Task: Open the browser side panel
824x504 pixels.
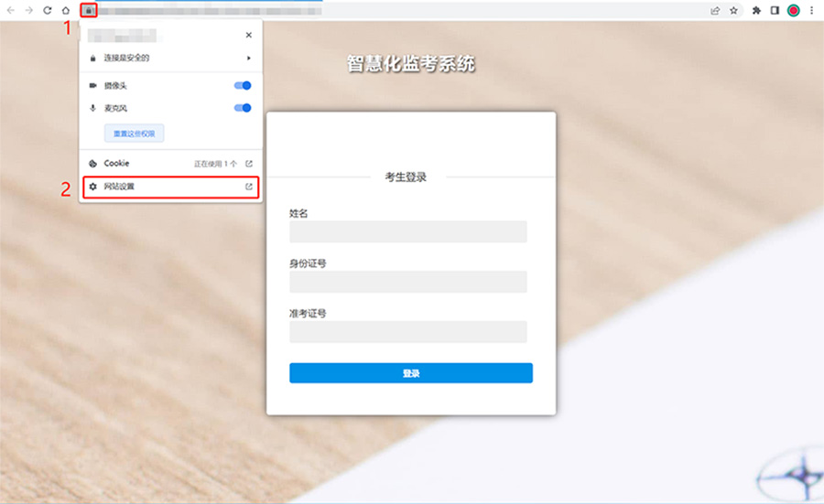Action: tap(775, 10)
